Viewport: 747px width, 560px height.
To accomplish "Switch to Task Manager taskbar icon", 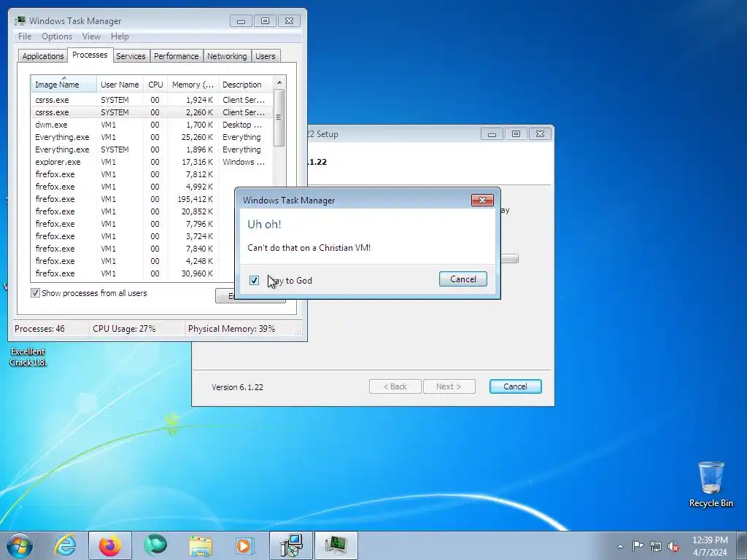I will pyautogui.click(x=336, y=545).
